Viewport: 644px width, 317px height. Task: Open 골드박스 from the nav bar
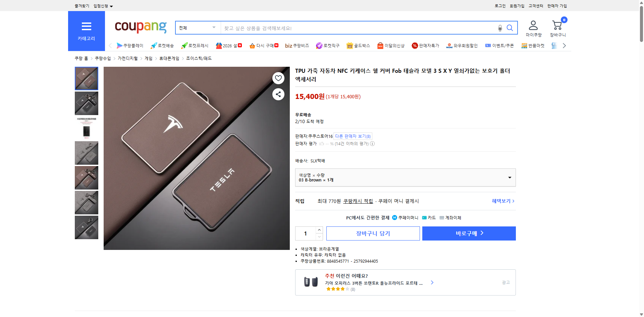358,46
